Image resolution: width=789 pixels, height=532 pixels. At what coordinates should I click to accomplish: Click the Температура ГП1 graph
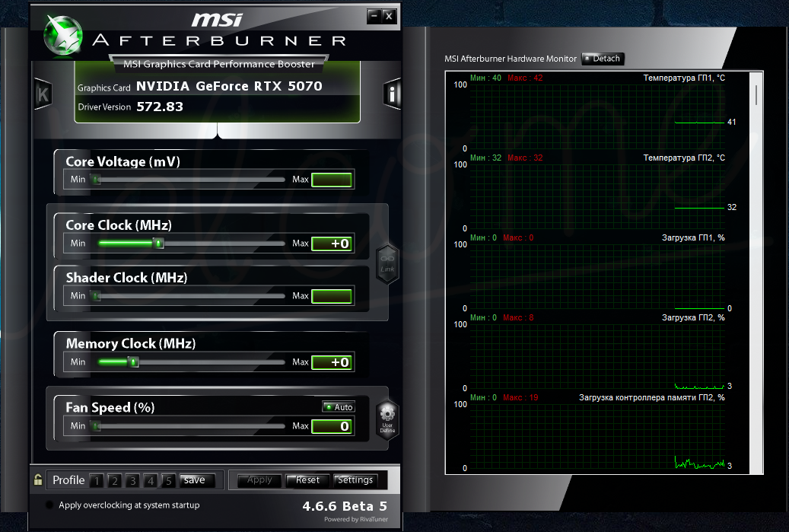point(597,116)
